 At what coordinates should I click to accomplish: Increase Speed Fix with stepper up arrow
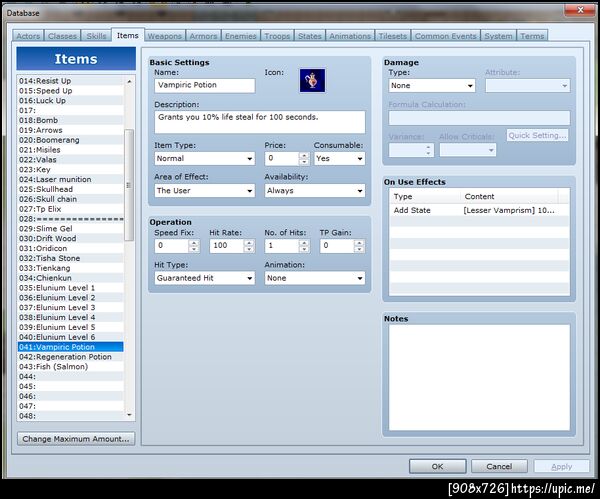pyautogui.click(x=194, y=242)
